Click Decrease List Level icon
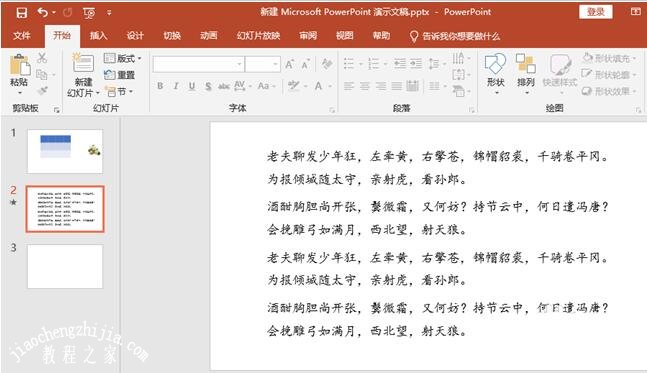The width and height of the screenshot is (647, 373). 400,64
